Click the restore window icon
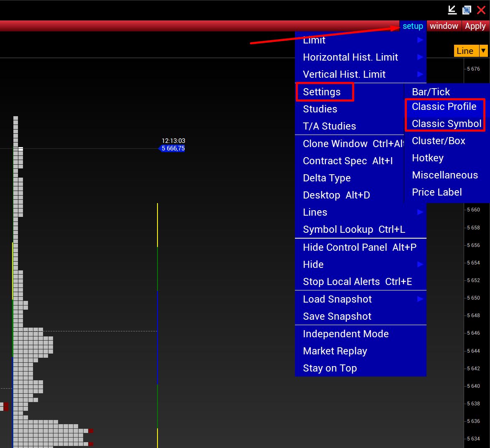The height and width of the screenshot is (448, 490). point(467,10)
